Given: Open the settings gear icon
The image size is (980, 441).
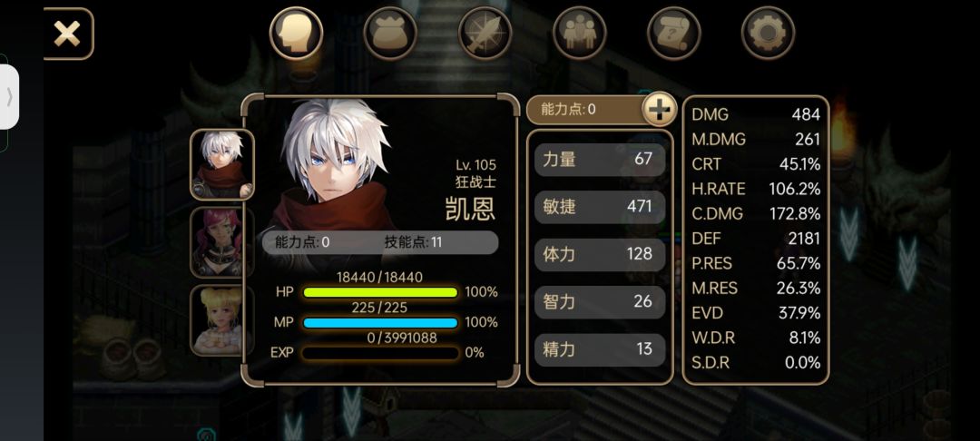Looking at the screenshot, I should click(x=769, y=33).
